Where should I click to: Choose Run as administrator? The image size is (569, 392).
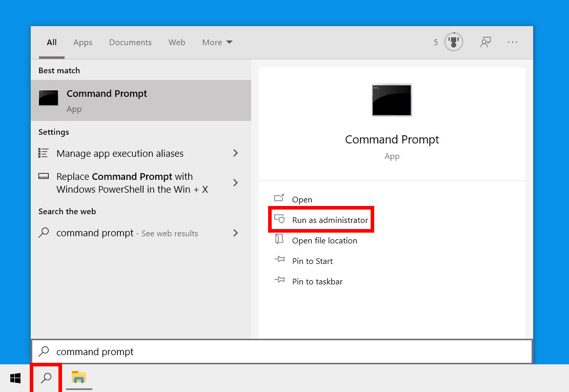[x=330, y=220]
